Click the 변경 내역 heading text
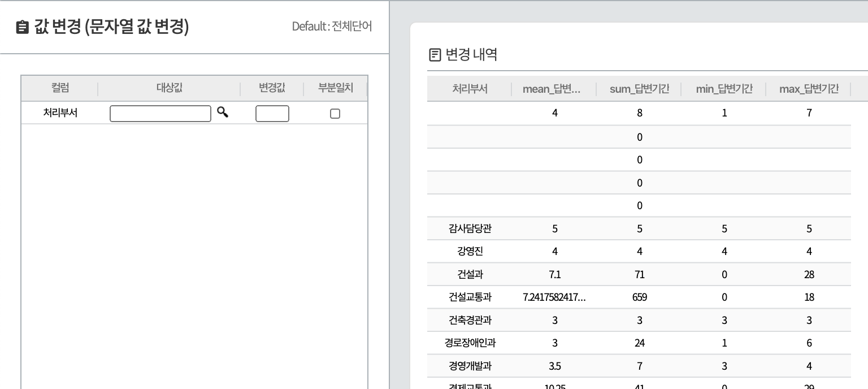Image resolution: width=868 pixels, height=389 pixels. click(x=471, y=55)
